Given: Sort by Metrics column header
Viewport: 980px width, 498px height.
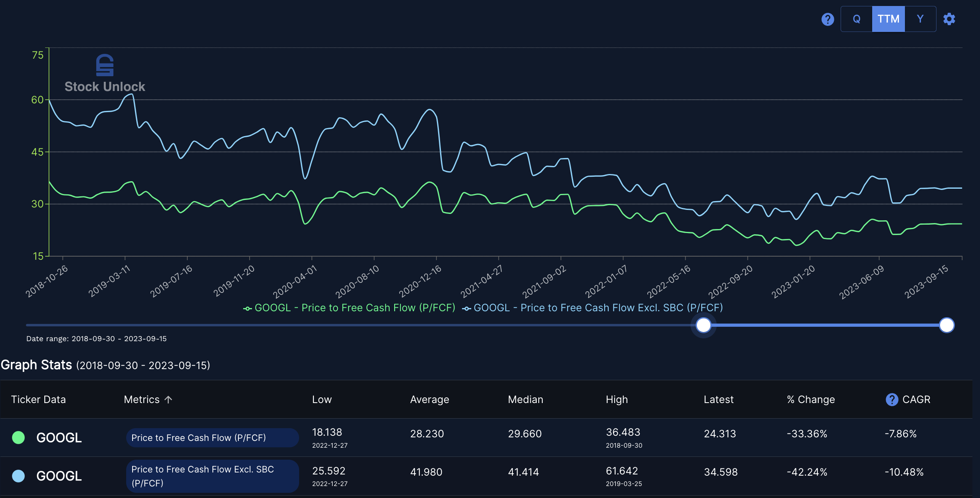Looking at the screenshot, I should pos(142,399).
